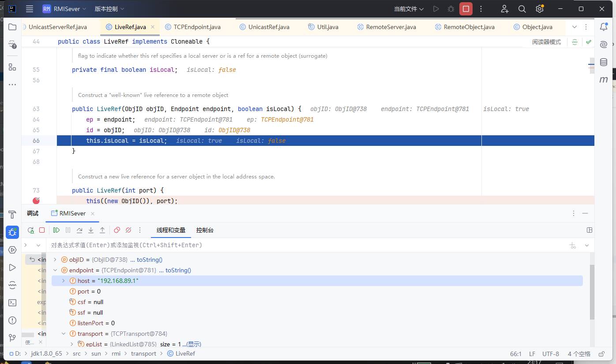Rerun the RMISever debug session

click(30, 230)
